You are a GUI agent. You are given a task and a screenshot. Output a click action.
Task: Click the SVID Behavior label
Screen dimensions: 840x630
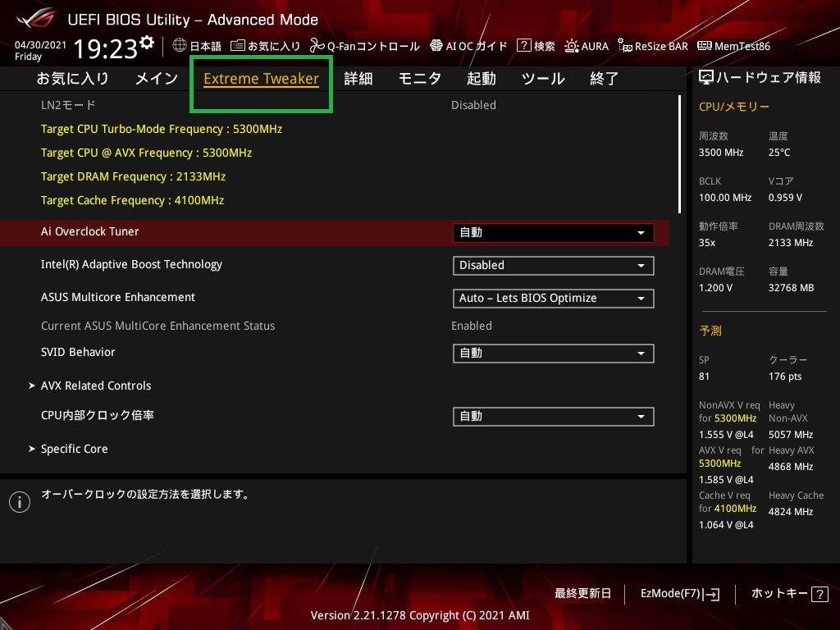pos(78,352)
